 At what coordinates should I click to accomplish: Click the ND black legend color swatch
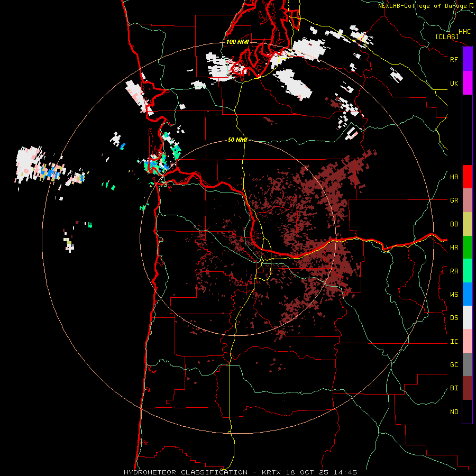tap(467, 411)
